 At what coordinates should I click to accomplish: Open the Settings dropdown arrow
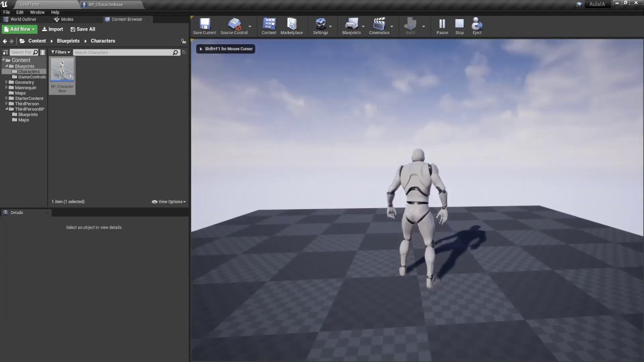[x=331, y=26]
